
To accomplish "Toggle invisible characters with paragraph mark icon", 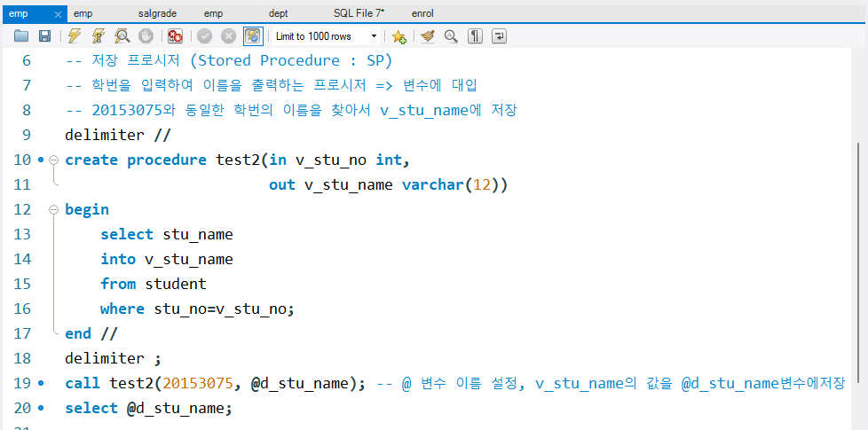I will point(475,36).
